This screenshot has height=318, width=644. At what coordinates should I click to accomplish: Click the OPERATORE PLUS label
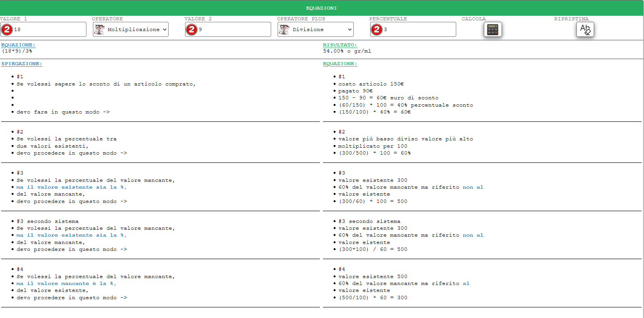coord(301,19)
